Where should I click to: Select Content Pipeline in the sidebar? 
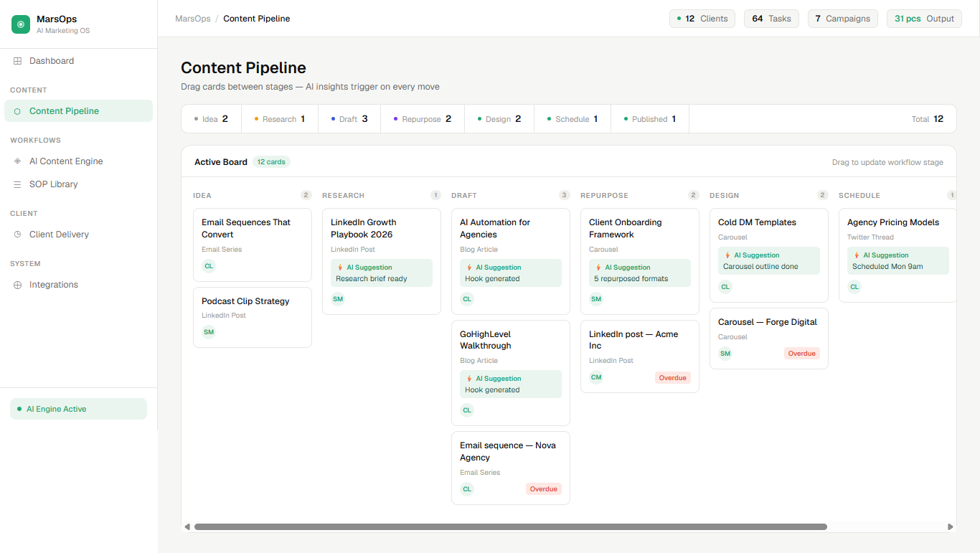[78, 111]
